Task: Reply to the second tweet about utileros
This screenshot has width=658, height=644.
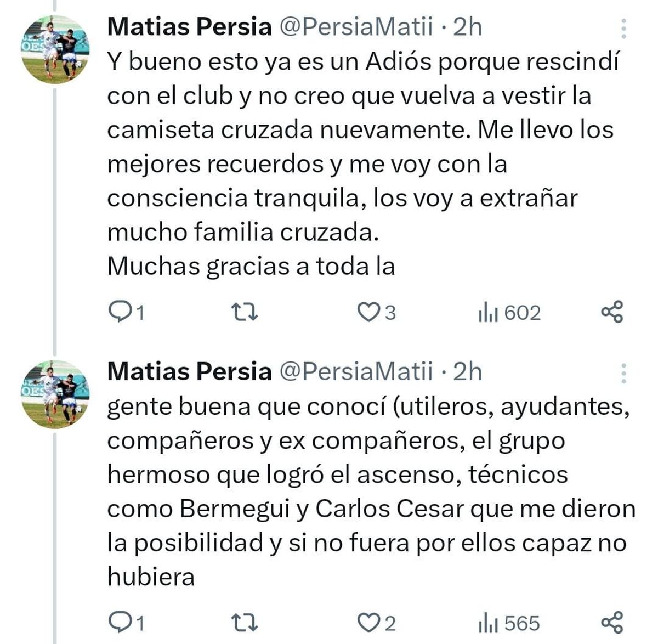Action: (x=120, y=623)
